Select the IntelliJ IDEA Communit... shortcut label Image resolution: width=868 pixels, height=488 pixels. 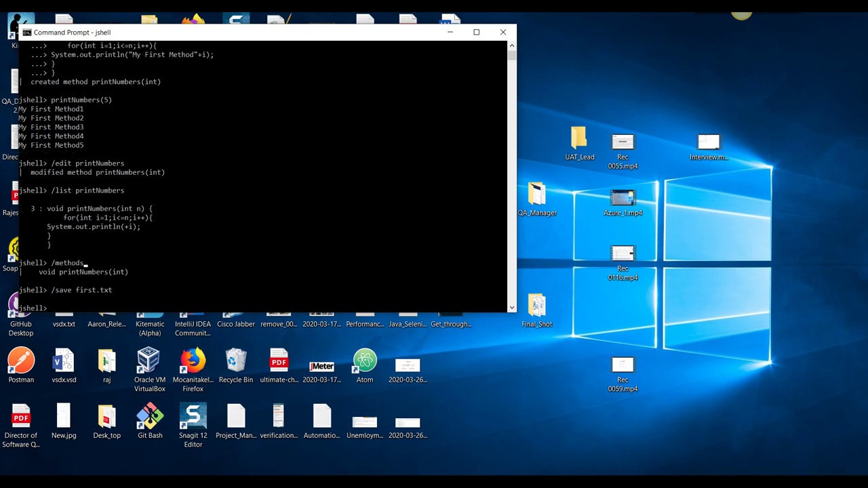[193, 329]
